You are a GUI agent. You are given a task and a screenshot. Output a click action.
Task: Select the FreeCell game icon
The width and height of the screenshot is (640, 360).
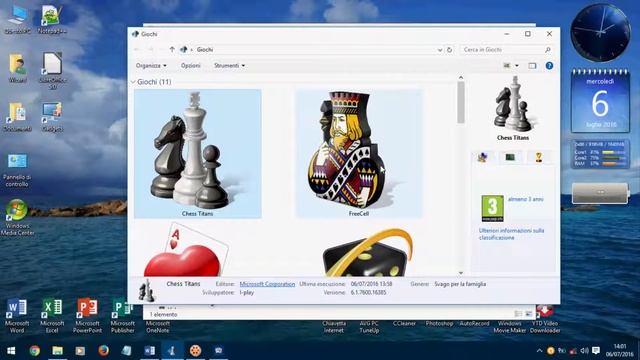[359, 153]
